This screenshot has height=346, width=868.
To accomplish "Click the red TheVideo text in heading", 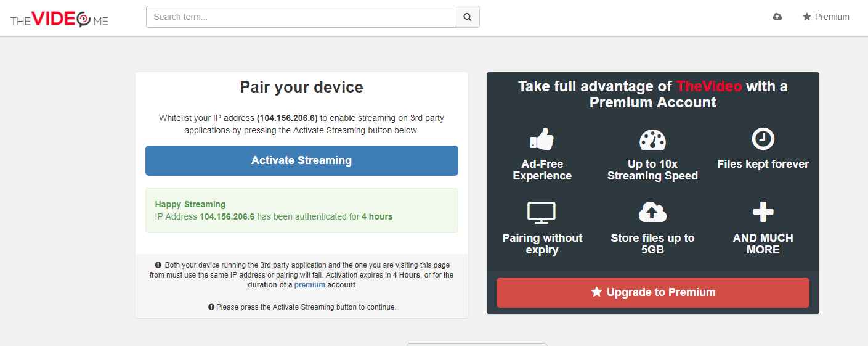I will 709,86.
